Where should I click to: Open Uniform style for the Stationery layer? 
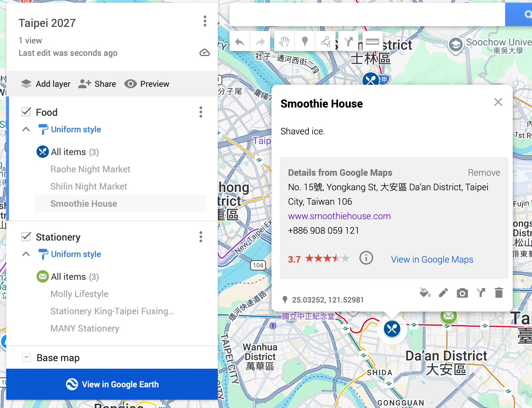(x=70, y=254)
